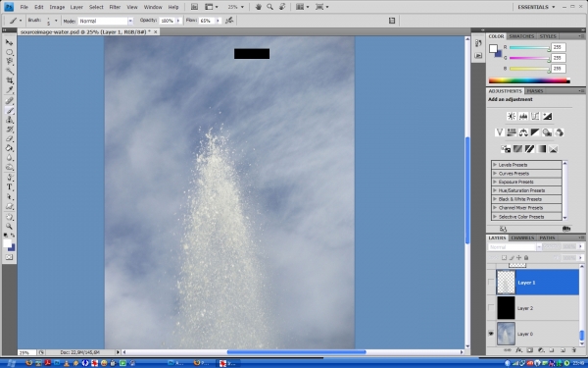Viewport: 588px width, 368px height.
Task: Select the Crop tool in toolbox
Action: pyautogui.click(x=10, y=80)
